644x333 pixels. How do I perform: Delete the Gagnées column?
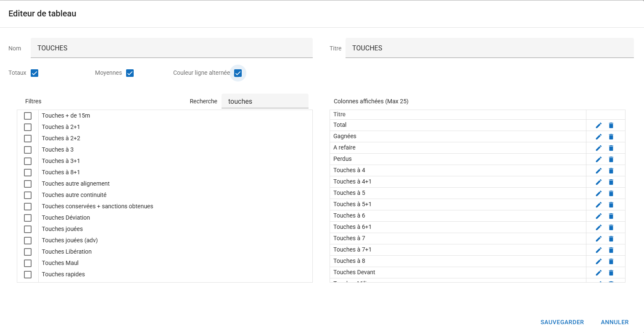[x=611, y=136]
